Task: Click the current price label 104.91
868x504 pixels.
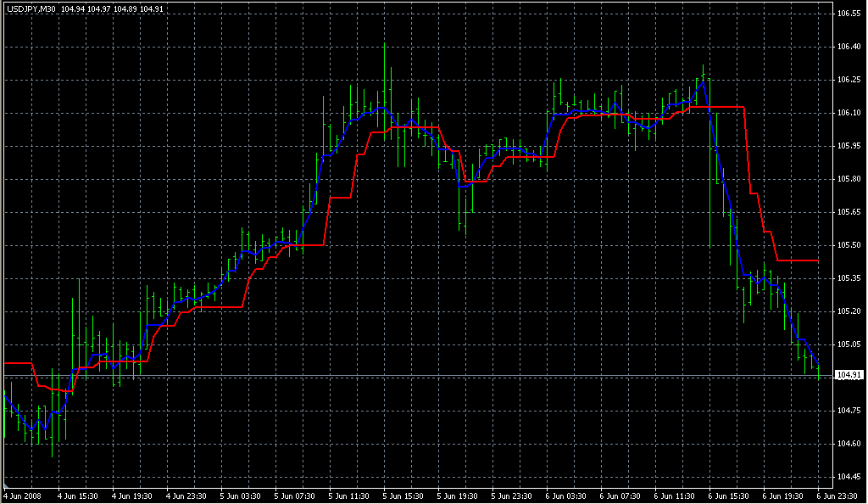Action: [x=848, y=375]
